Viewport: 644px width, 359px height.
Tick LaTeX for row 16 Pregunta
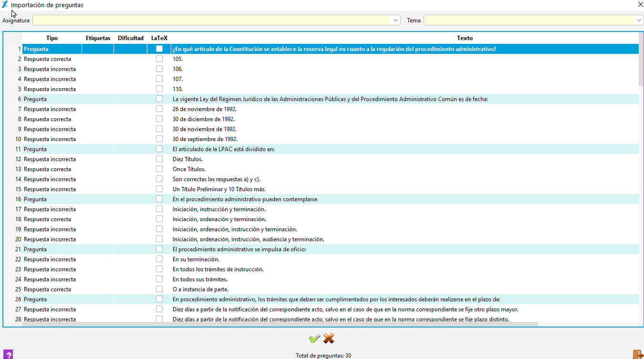point(159,199)
